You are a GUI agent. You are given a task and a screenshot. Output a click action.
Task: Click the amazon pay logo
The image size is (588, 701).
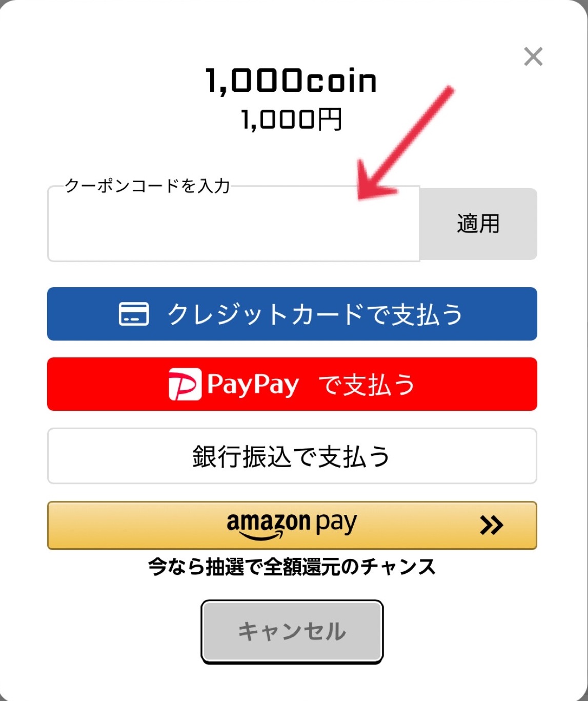click(291, 525)
